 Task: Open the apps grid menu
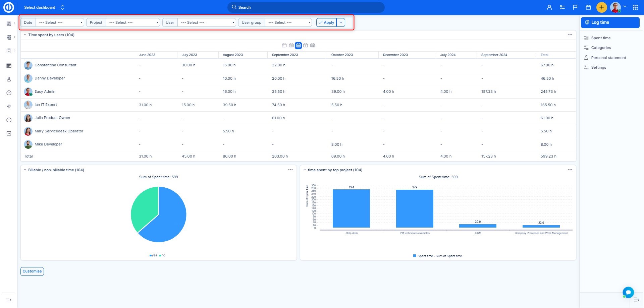[635, 7]
